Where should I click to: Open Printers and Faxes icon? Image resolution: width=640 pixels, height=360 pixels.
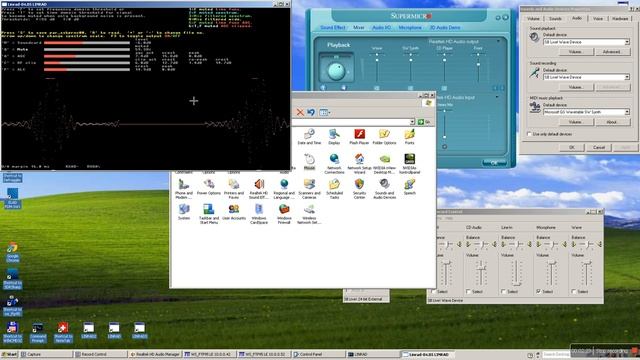233,189
